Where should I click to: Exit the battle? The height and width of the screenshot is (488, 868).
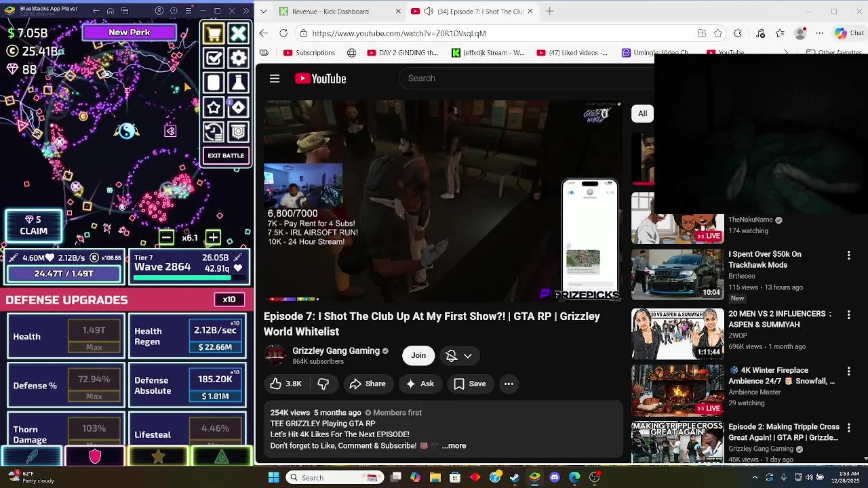226,156
